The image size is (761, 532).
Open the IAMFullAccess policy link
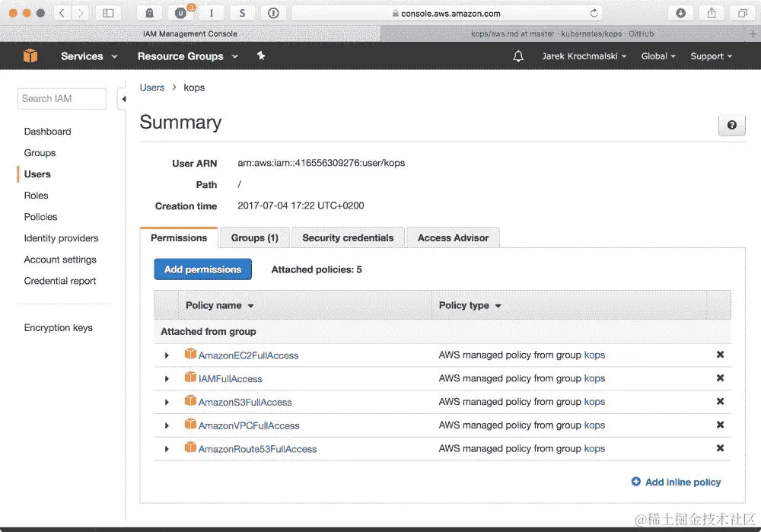coord(230,379)
